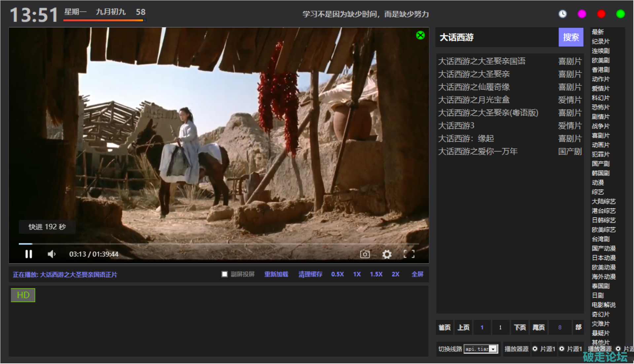Enable the 副屏投屏 checkbox
The width and height of the screenshot is (634, 364).
tap(225, 274)
